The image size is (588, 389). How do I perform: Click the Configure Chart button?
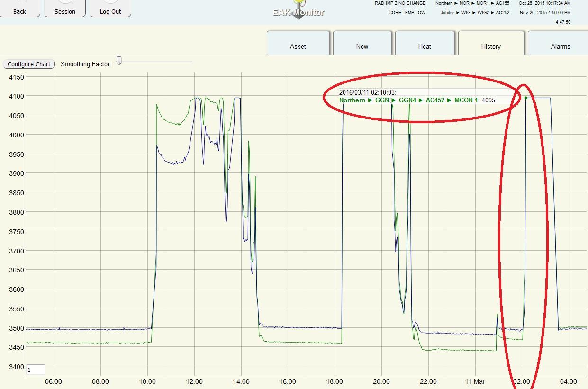click(29, 64)
